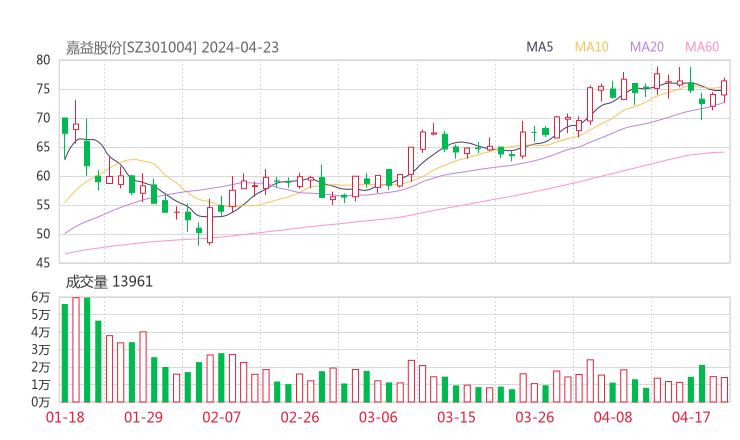The image size is (740, 440).
Task: Click the 03-15 date label
Action: 456,417
